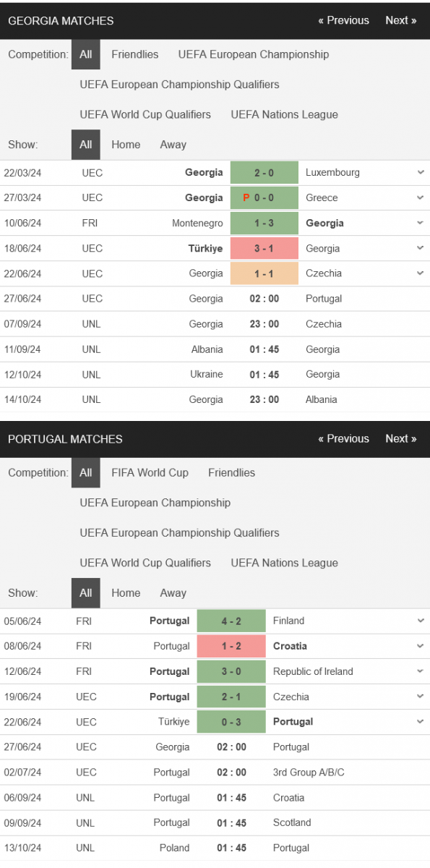This screenshot has width=430, height=868.
Task: Open the 2 - 0 Georgia Luxembourg score
Action: point(265,173)
